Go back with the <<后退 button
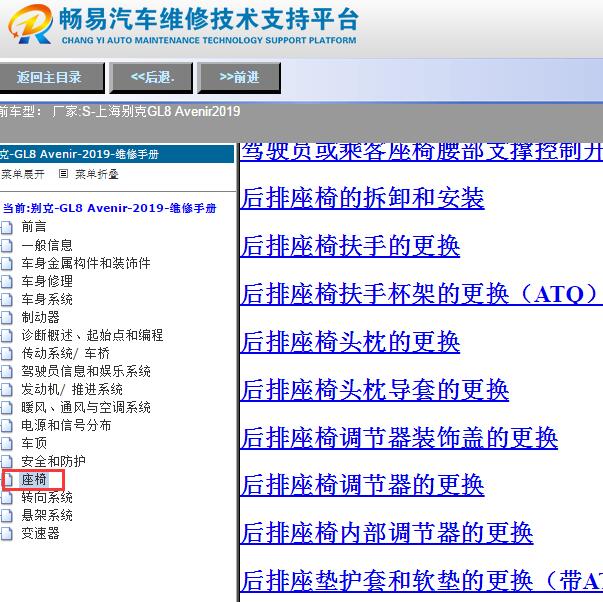This screenshot has height=602, width=603. point(152,78)
